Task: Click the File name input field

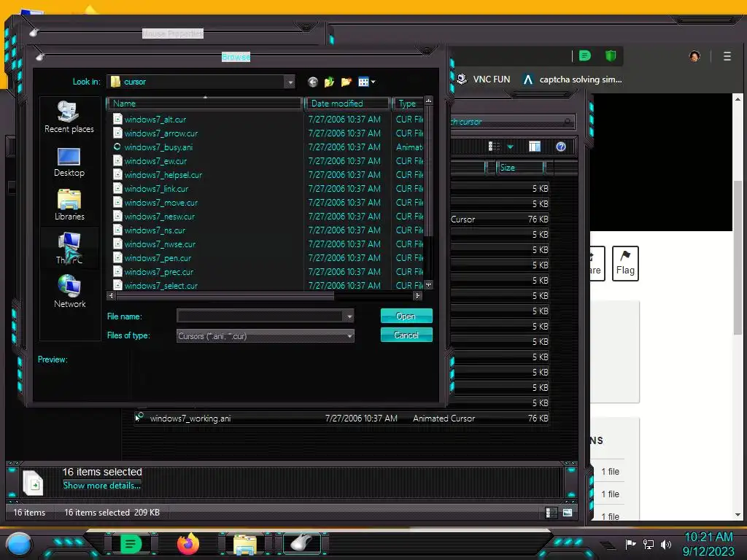Action: pos(260,316)
